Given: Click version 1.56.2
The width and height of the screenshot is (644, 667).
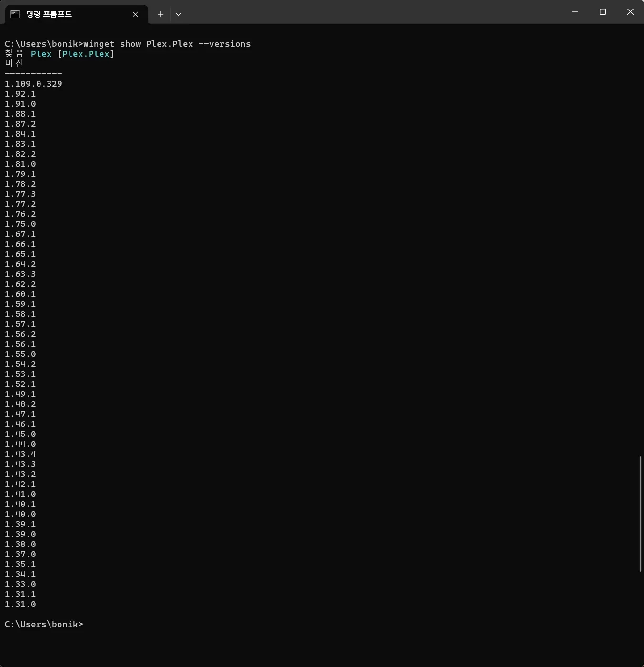Looking at the screenshot, I should click(20, 334).
